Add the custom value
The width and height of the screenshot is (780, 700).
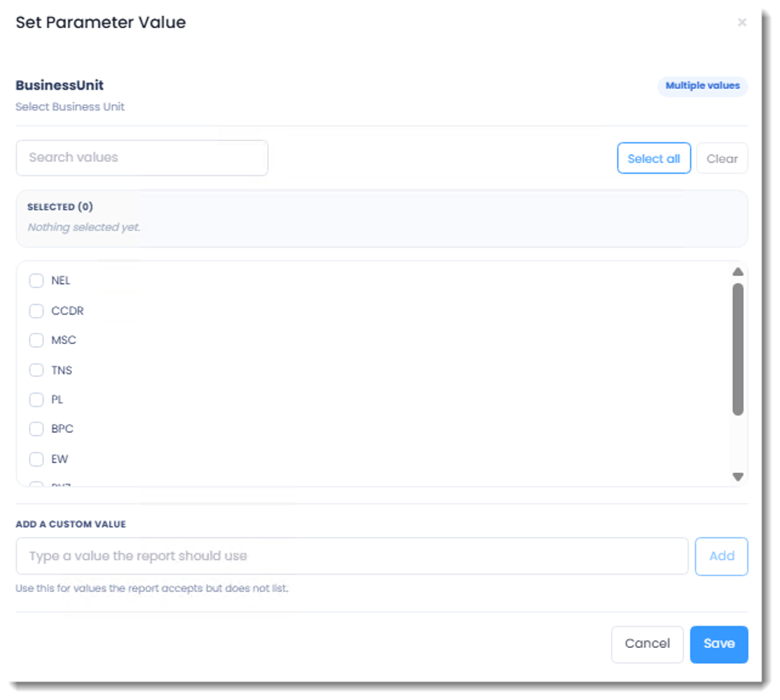[722, 556]
